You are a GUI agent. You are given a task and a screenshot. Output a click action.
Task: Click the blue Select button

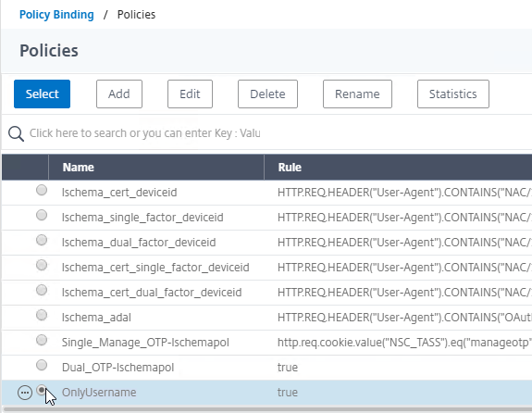coord(42,94)
